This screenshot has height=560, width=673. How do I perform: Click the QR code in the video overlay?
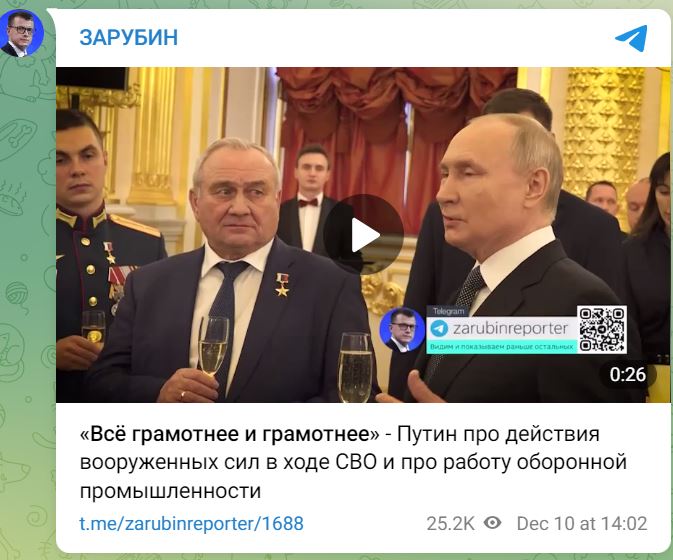pos(602,330)
